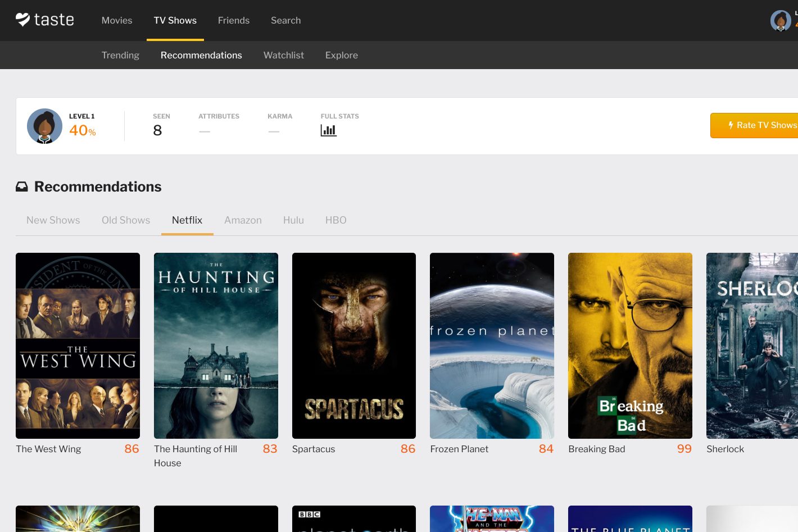Click the Spartacus title link

(x=314, y=449)
